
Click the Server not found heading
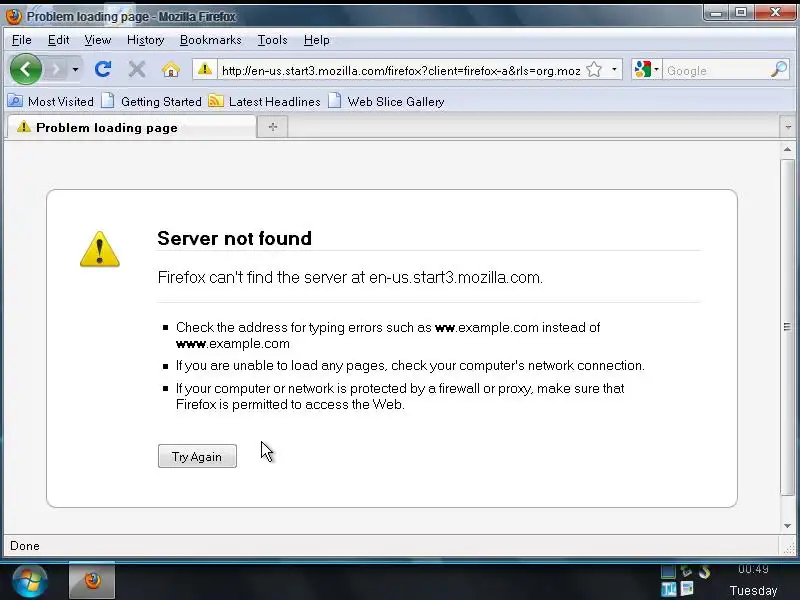pyautogui.click(x=234, y=238)
